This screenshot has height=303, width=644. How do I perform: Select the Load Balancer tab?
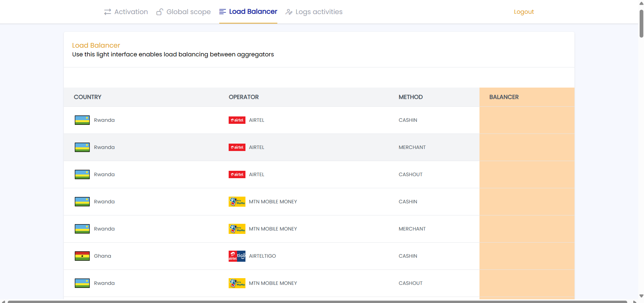[253, 12]
